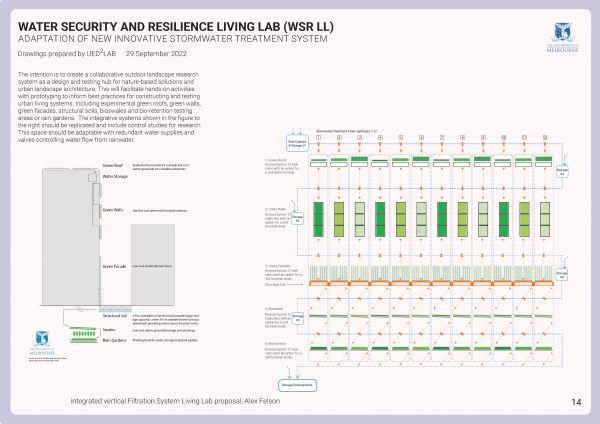Image resolution: width=600 pixels, height=424 pixels.
Task: Click the storage tank box beside green walls
Action: point(297,218)
